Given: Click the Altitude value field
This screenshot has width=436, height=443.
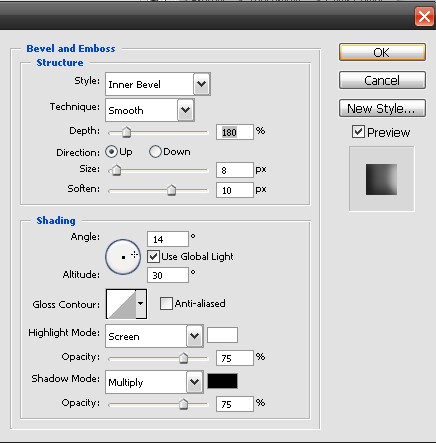Looking at the screenshot, I should 168,275.
